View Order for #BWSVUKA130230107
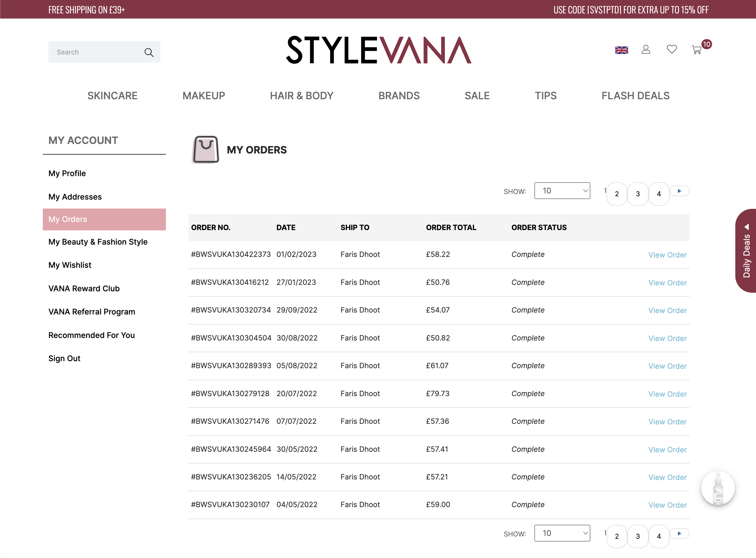Image resolution: width=756 pixels, height=558 pixels. [x=668, y=505]
